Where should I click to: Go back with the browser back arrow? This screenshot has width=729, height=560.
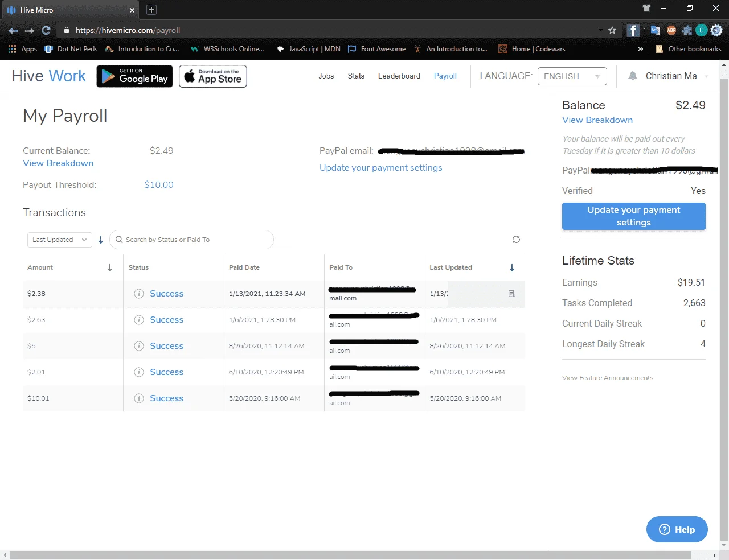pos(13,31)
